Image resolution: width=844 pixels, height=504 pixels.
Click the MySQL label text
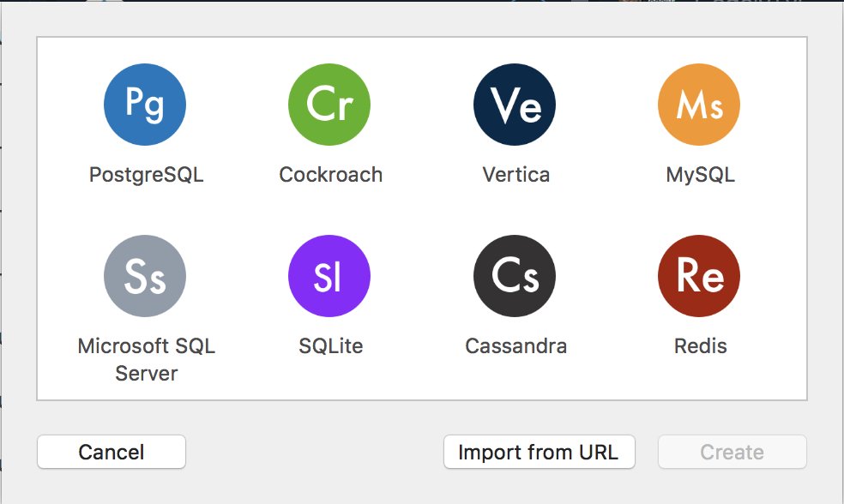(700, 176)
